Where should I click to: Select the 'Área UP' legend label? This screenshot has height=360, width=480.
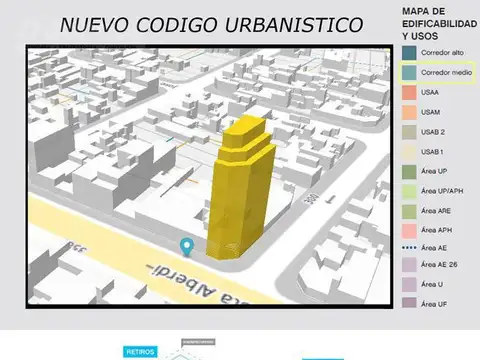434,171
